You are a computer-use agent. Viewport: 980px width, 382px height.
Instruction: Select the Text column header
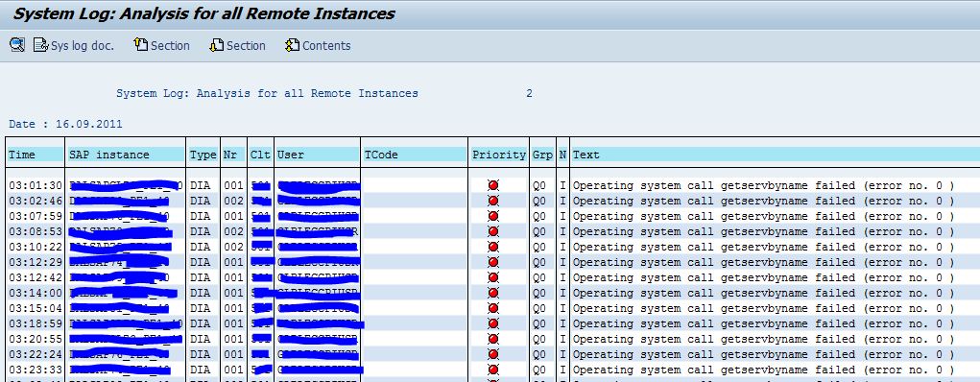coord(775,155)
